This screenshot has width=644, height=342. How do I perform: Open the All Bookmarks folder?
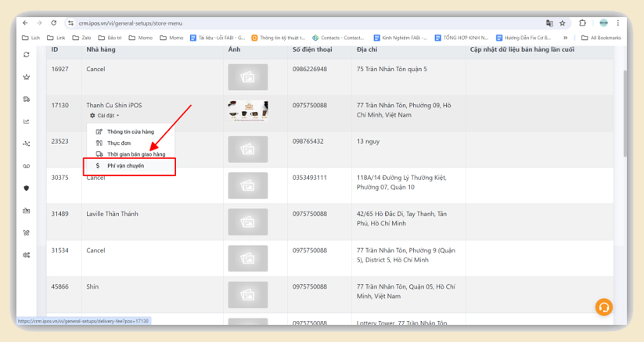(x=601, y=38)
